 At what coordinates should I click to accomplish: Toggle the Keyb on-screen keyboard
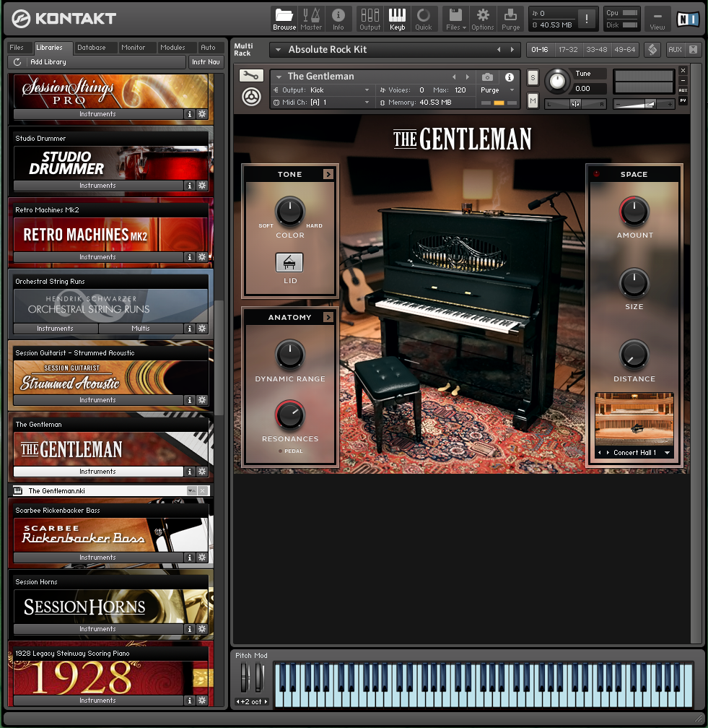[397, 19]
